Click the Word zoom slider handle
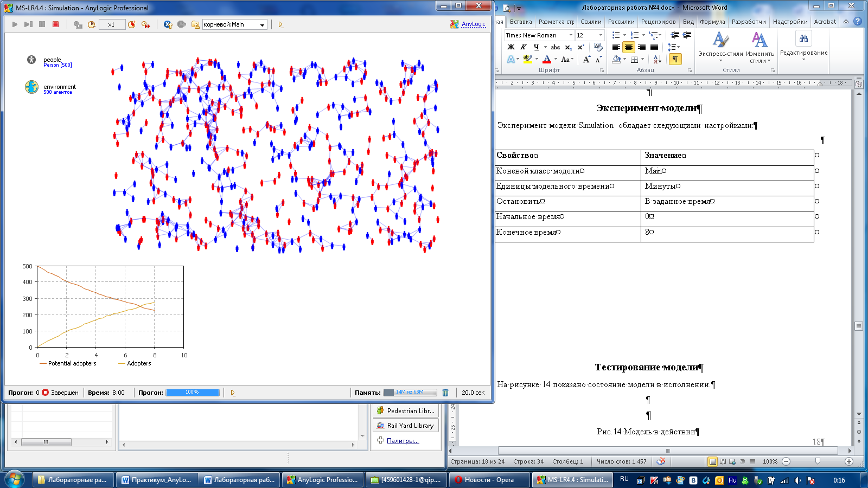 (x=818, y=461)
